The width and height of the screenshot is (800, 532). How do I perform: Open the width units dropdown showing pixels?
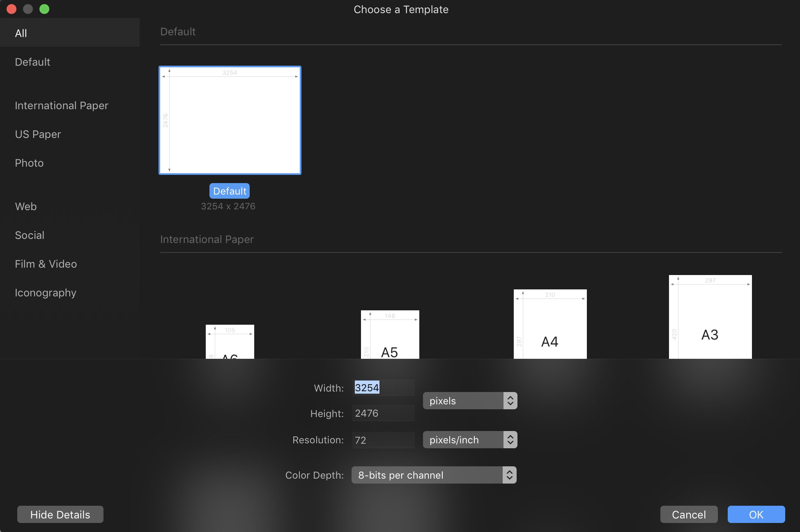[469, 400]
